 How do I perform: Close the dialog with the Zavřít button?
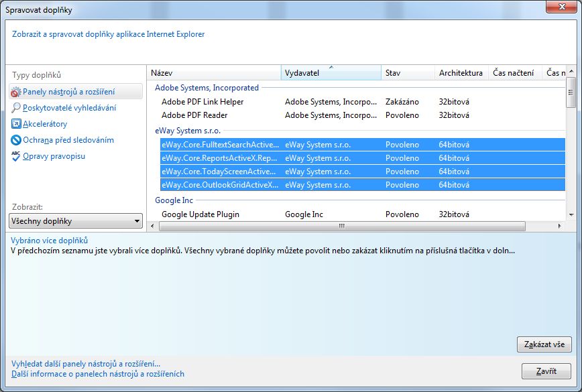(546, 371)
